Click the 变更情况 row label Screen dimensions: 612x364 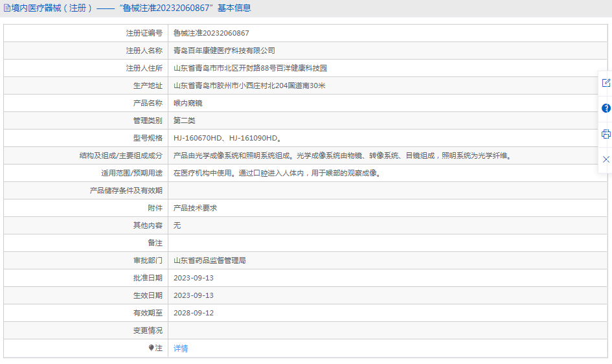pos(148,330)
